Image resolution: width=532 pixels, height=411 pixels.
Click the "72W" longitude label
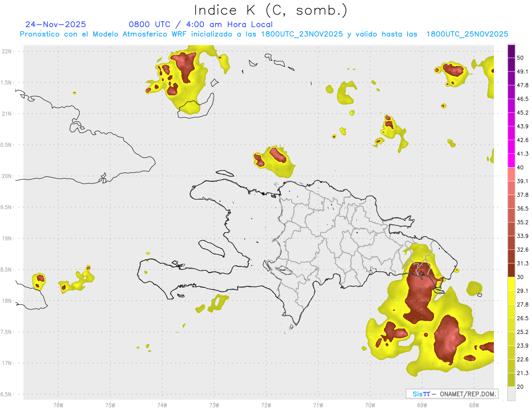click(x=266, y=405)
